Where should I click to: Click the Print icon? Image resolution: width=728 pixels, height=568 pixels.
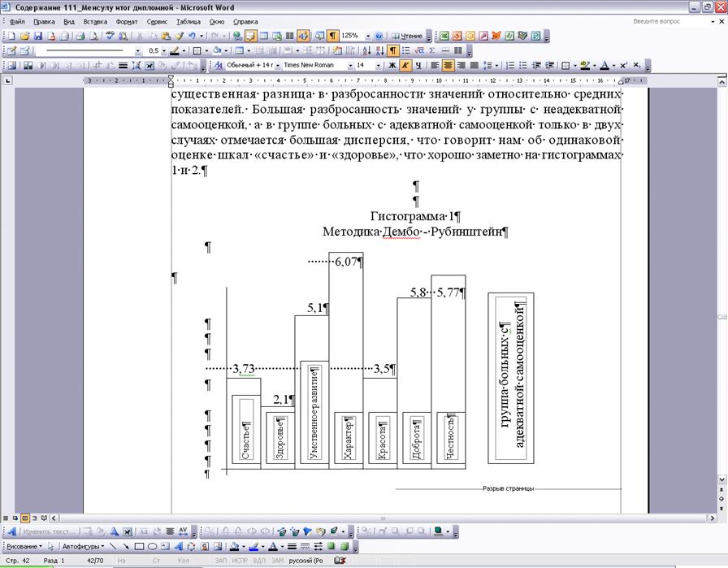(80, 37)
